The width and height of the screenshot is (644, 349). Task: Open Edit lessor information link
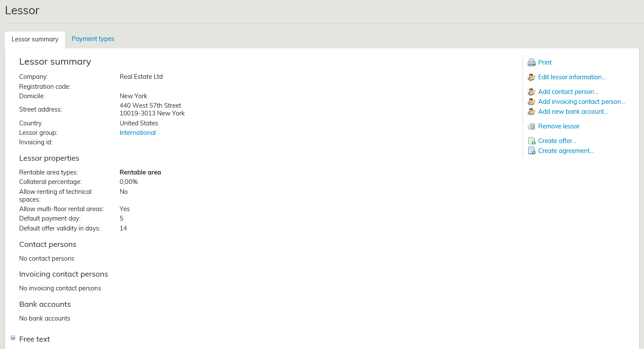coord(572,77)
